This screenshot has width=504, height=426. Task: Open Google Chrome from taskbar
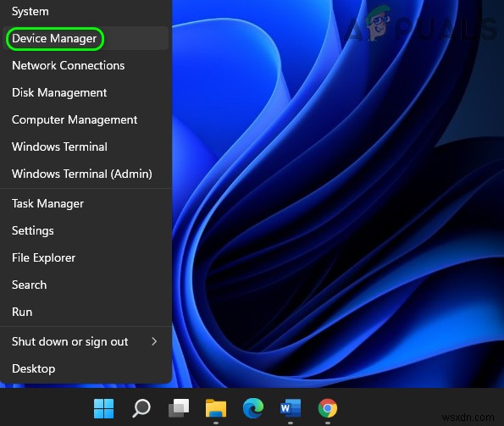tap(328, 408)
